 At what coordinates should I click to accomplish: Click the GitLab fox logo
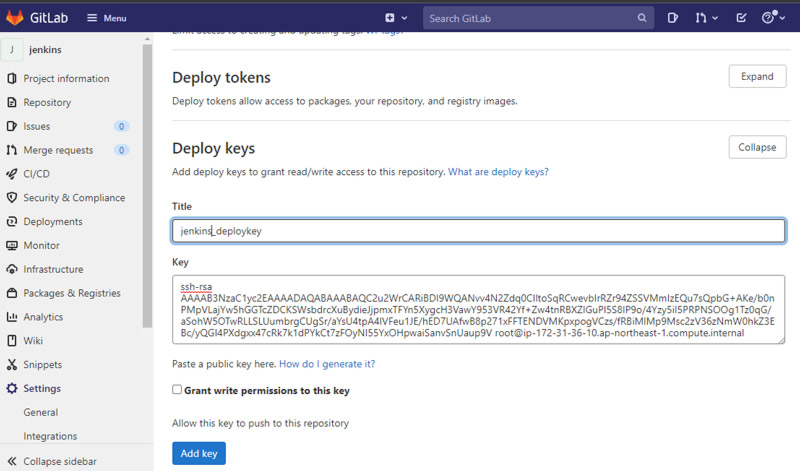coord(15,18)
